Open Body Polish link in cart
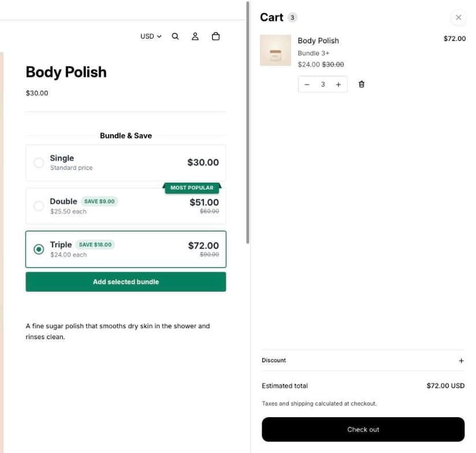 pos(318,40)
